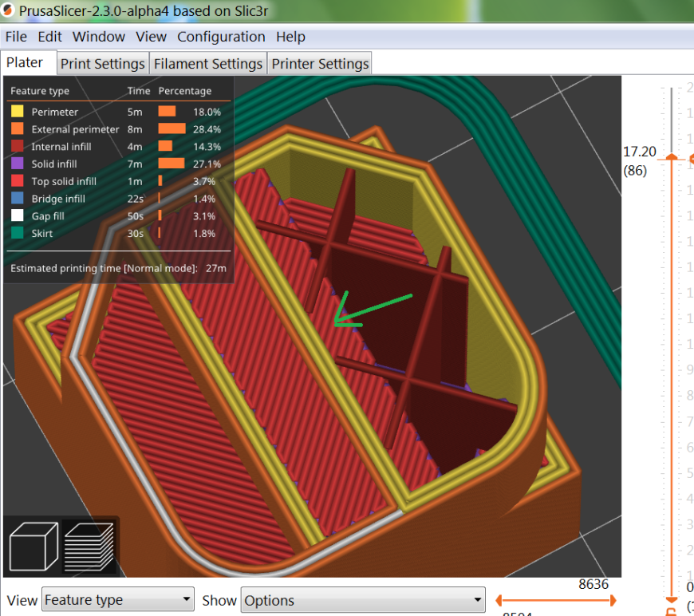Click the left horizontal slider thumb
Screen dimensions: 694x616
click(x=499, y=601)
